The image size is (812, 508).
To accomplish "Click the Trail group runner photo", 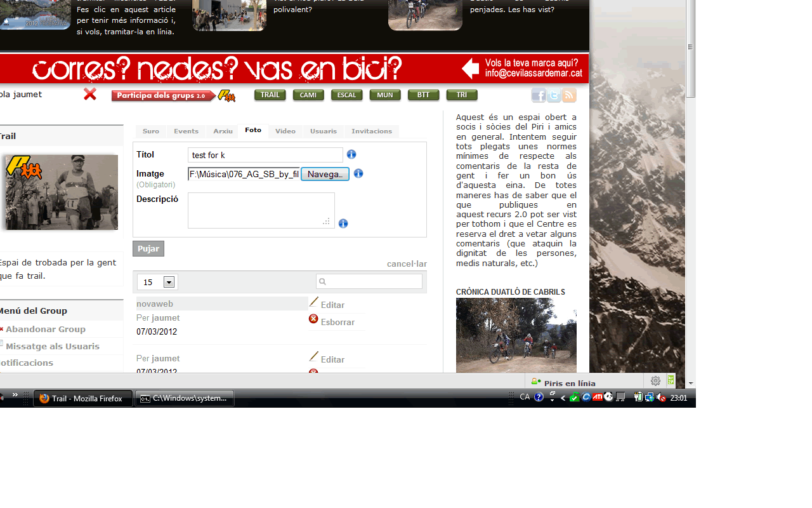I will [62, 192].
